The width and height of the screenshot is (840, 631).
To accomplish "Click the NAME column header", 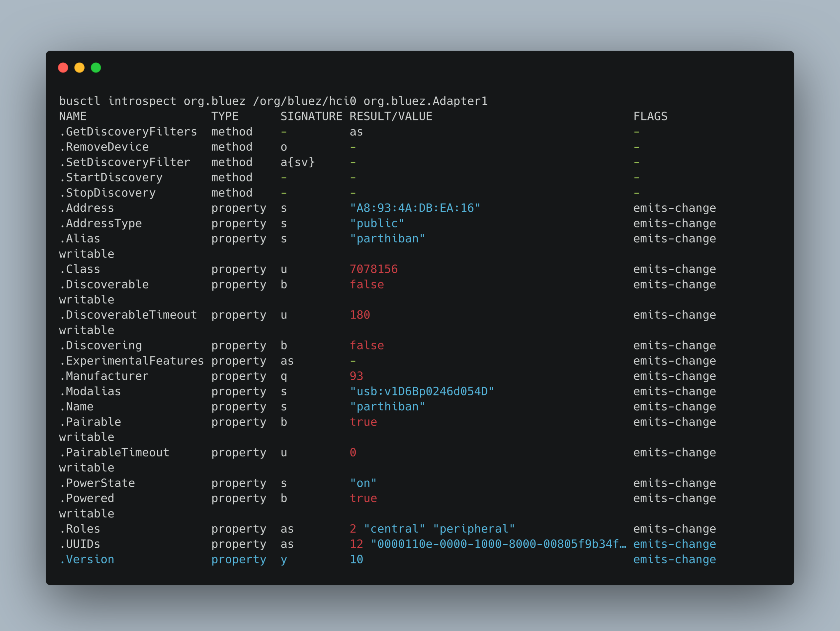I will click(73, 116).
